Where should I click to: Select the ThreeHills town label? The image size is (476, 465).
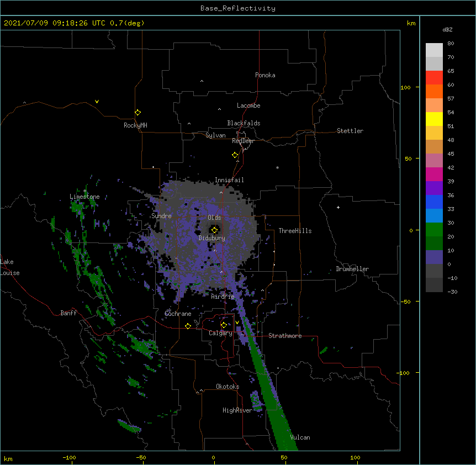tap(295, 231)
